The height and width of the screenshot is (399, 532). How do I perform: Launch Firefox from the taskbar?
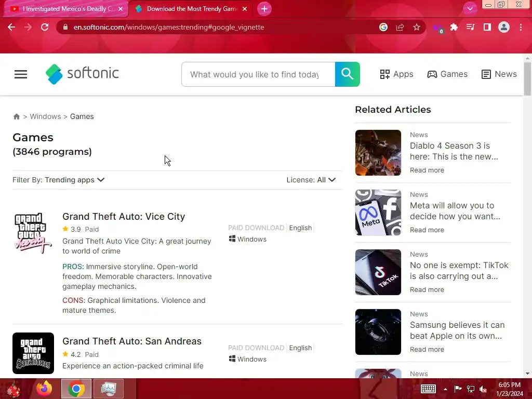pos(44,389)
